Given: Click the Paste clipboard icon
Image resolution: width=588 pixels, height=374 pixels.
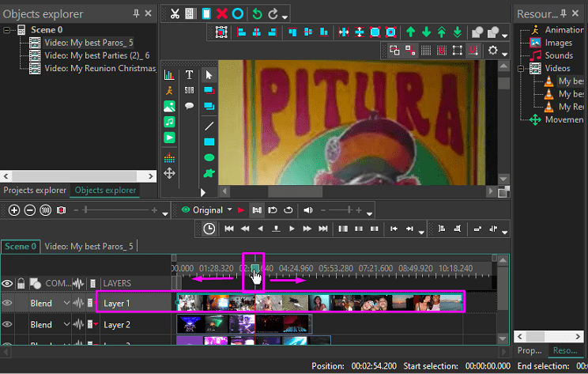Looking at the screenshot, I should 206,14.
